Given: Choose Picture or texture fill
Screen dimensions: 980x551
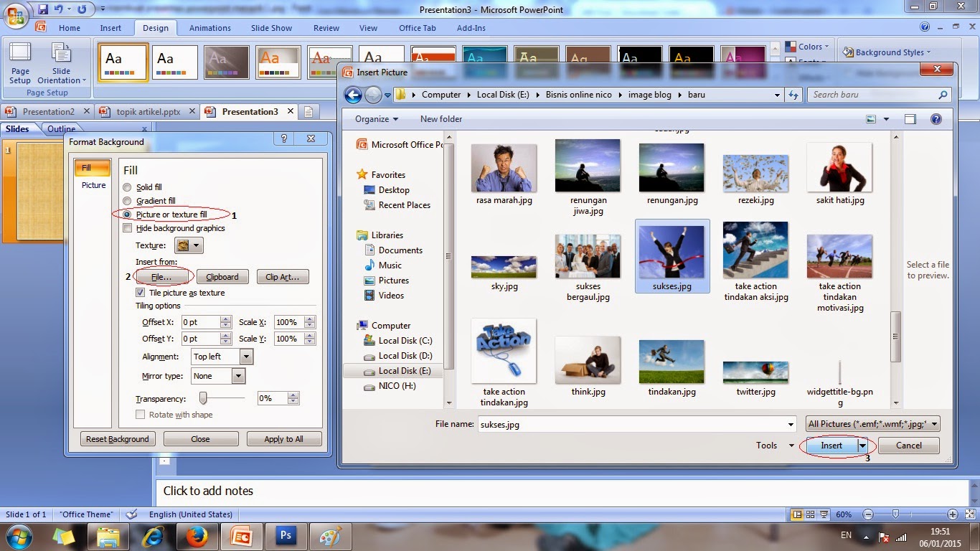Looking at the screenshot, I should click(127, 215).
